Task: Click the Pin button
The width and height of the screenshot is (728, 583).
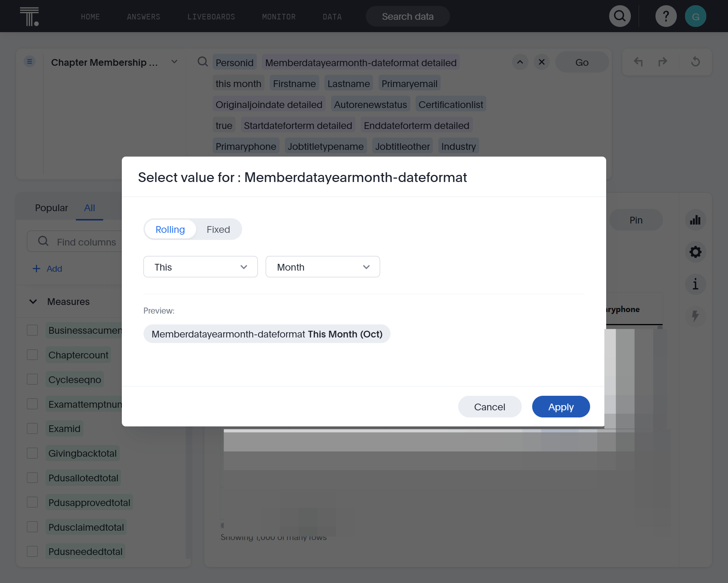Action: 636,220
